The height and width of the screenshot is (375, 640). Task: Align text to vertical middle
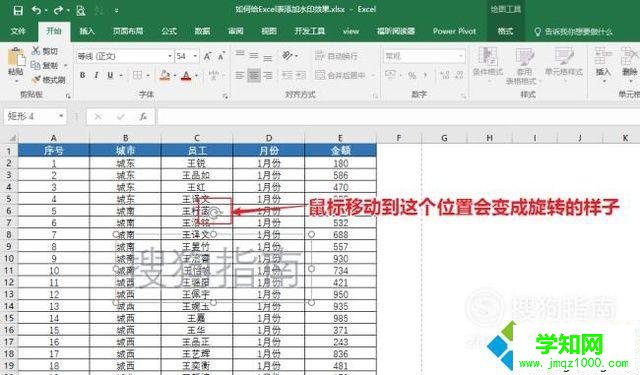[x=254, y=55]
